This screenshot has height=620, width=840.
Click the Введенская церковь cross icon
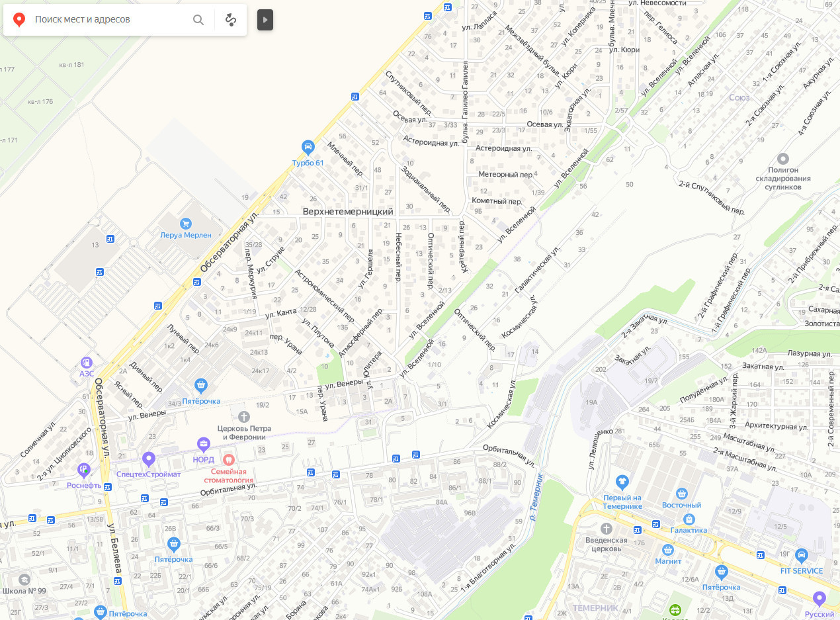pyautogui.click(x=607, y=528)
